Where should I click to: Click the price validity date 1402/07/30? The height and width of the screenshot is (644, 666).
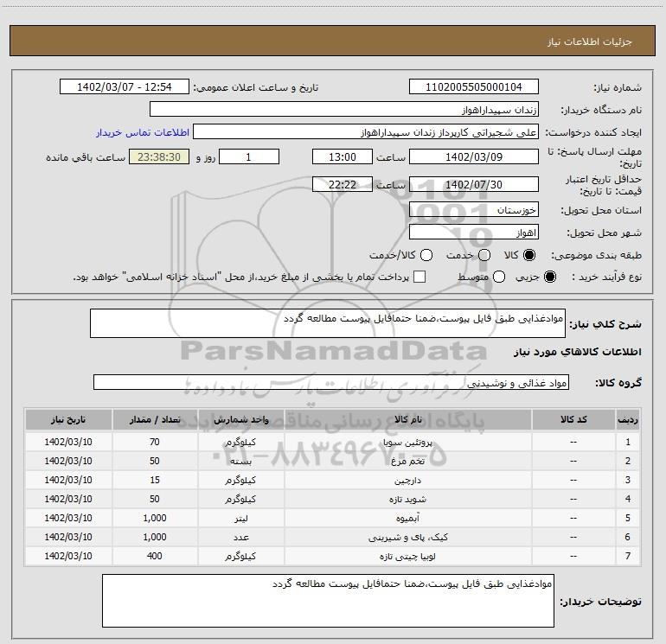pyautogui.click(x=474, y=184)
